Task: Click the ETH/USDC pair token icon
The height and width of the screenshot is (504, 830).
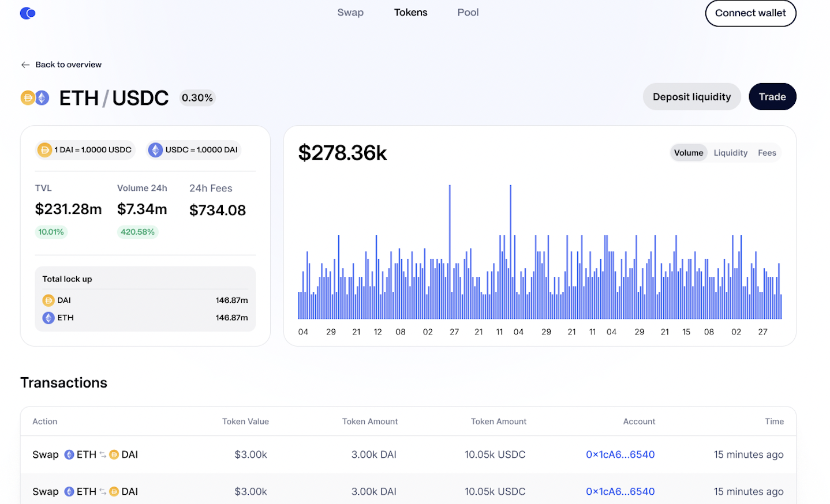Action: point(35,98)
